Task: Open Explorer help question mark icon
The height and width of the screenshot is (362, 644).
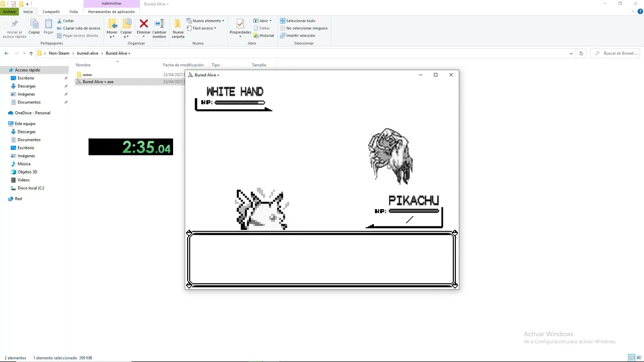Action: click(x=639, y=12)
